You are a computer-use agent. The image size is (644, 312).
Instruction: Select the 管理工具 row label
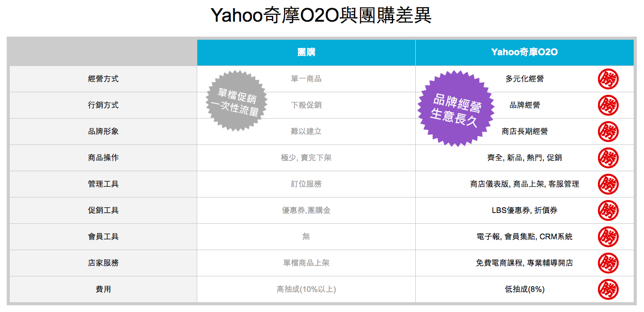103,184
